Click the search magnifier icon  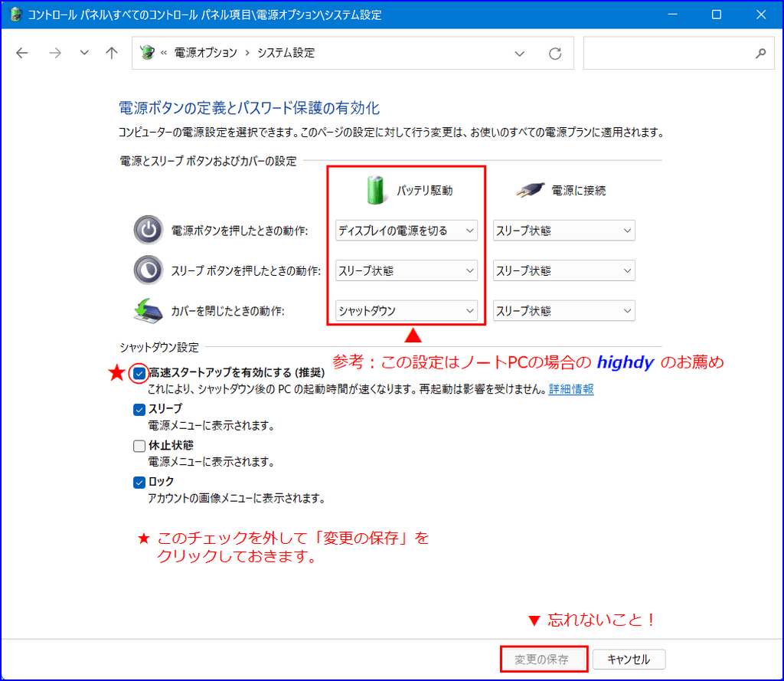pyautogui.click(x=759, y=54)
